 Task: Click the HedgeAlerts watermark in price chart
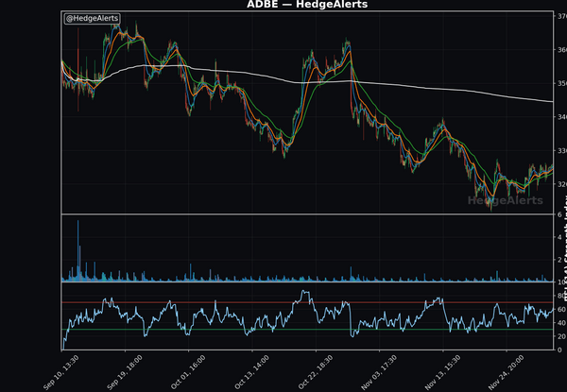click(x=506, y=199)
